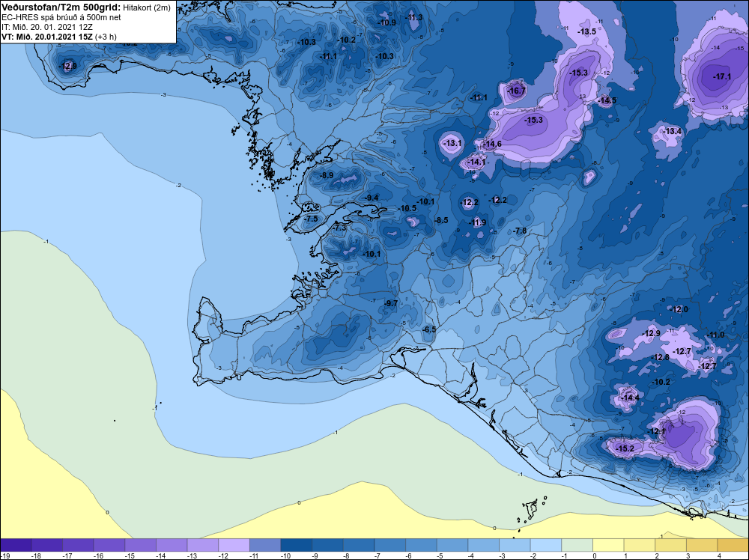Click the -9.4 temperature label
Viewport: 749px width, 560px height.
pos(372,198)
